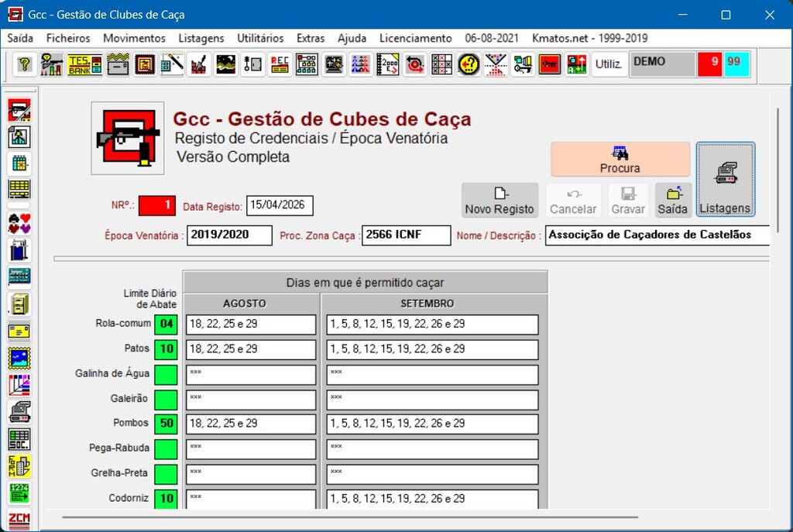The image size is (793, 532).
Task: Click the postage stamp picture sidebar icon
Action: coord(19,359)
